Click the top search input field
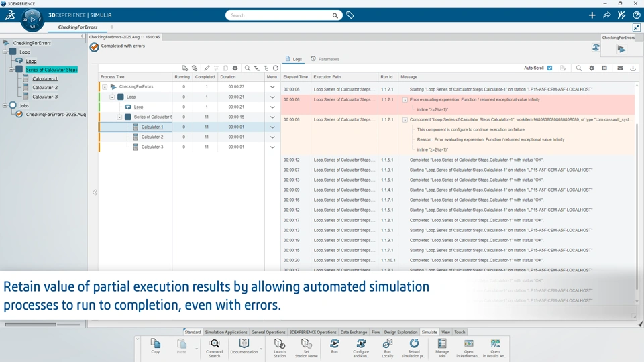 280,15
